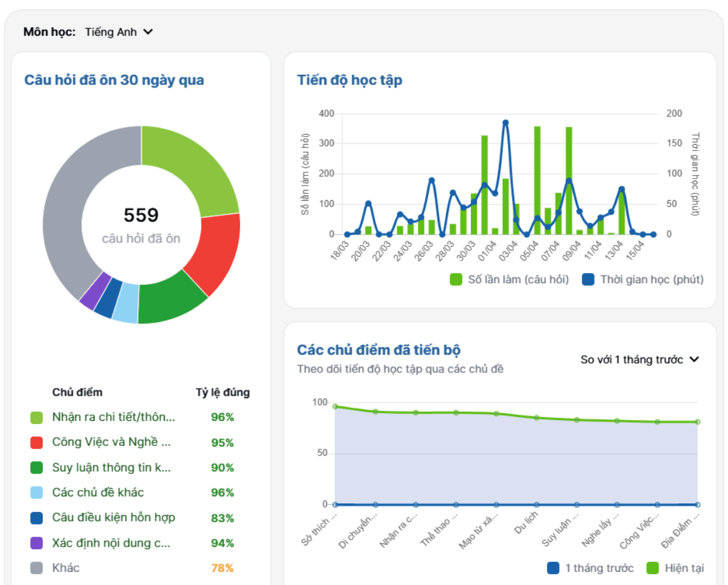Image resolution: width=728 pixels, height=585 pixels.
Task: Expand the So với 1 tháng trước dropdown
Action: coord(640,360)
